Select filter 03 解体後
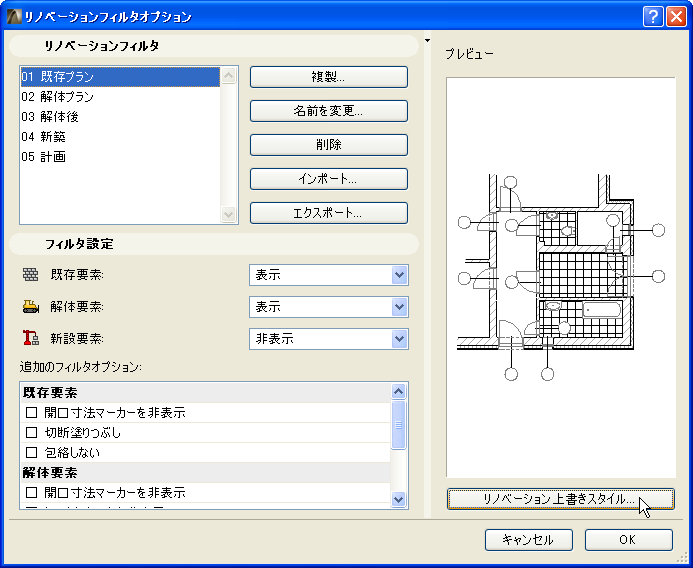 tap(120, 117)
